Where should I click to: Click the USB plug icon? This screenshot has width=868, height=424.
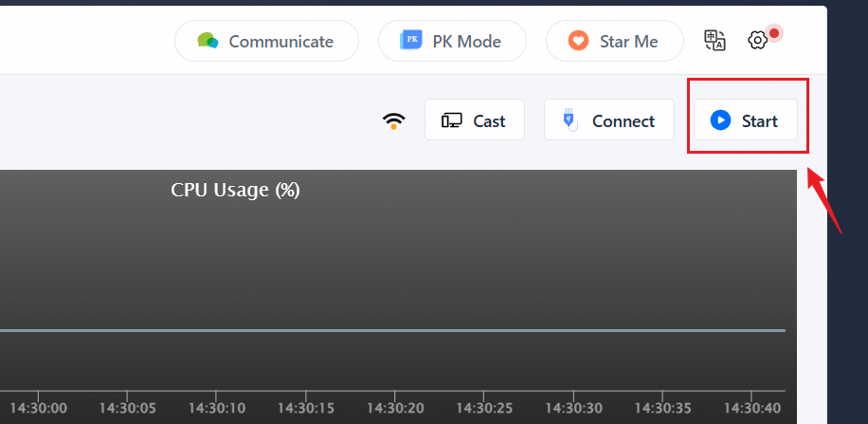[570, 120]
